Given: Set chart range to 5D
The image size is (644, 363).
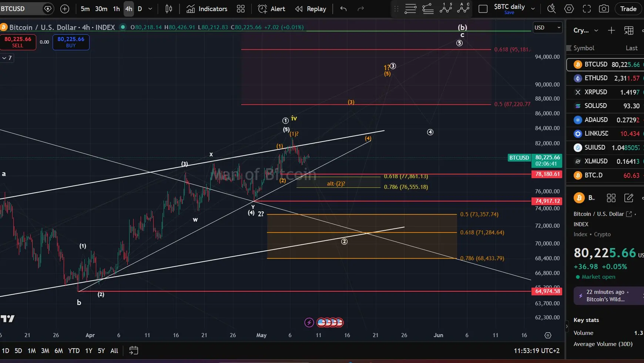Looking at the screenshot, I should click(x=18, y=351).
